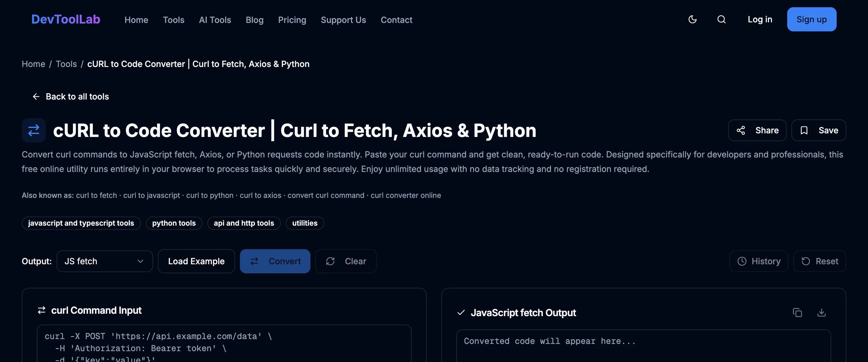Select the javascript and typescript tools tag
The height and width of the screenshot is (362, 868).
click(x=81, y=223)
